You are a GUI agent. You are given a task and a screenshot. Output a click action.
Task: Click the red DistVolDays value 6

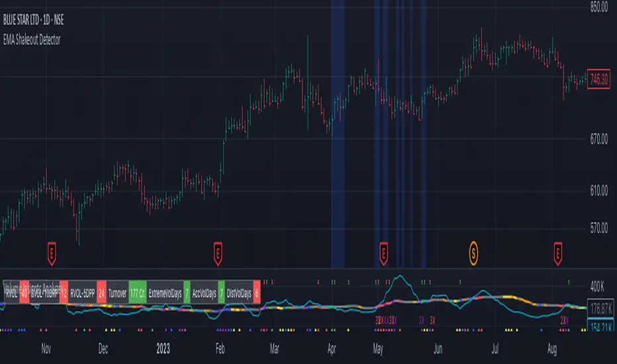pyautogui.click(x=257, y=293)
